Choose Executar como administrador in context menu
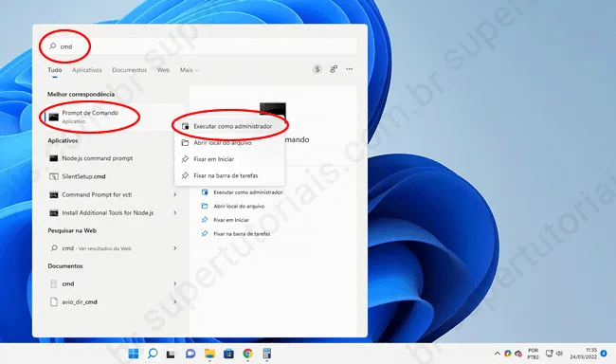616x364 pixels. [229, 126]
